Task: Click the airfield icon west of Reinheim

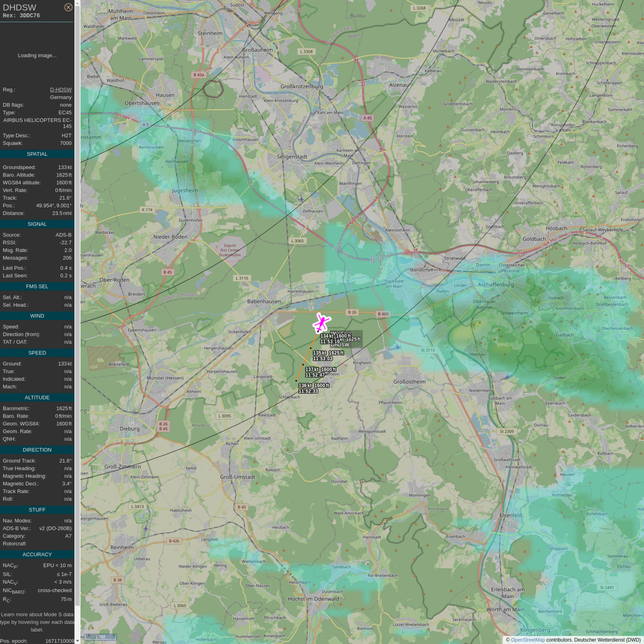Action: (x=146, y=528)
